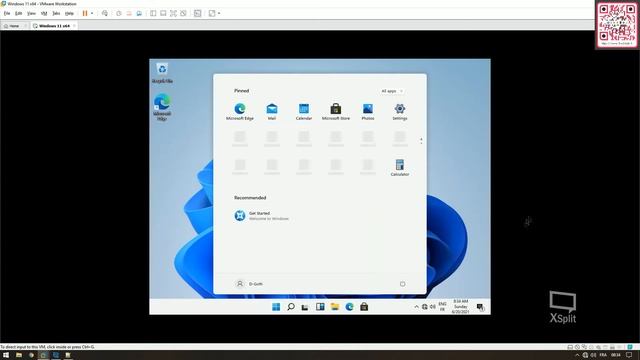Launch Microsoft Store from pinned apps
The height and width of the screenshot is (360, 640).
(336, 111)
